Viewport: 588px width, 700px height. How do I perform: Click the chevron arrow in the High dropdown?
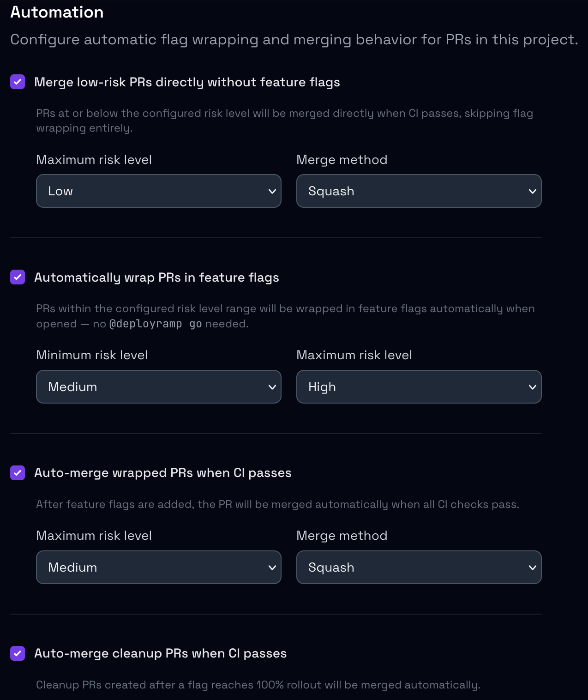click(532, 387)
